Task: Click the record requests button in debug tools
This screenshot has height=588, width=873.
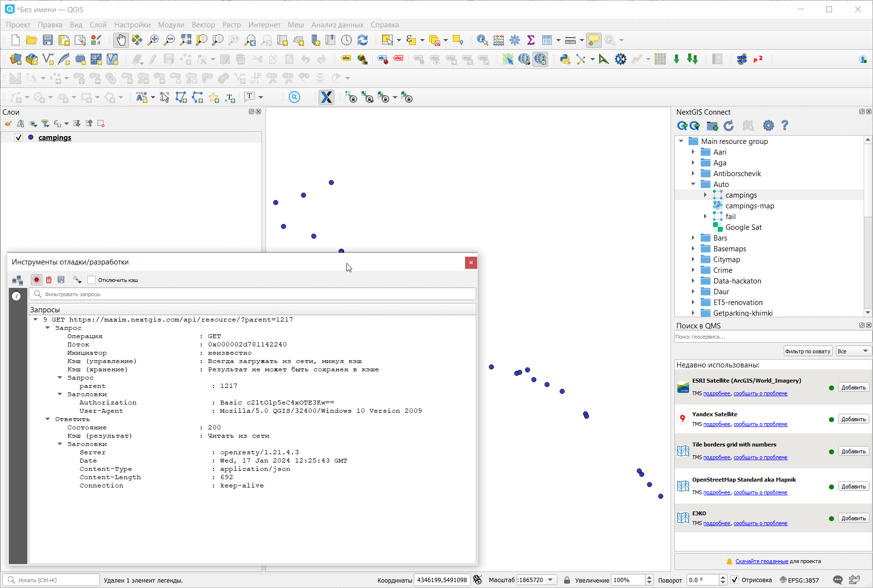Action: [37, 280]
